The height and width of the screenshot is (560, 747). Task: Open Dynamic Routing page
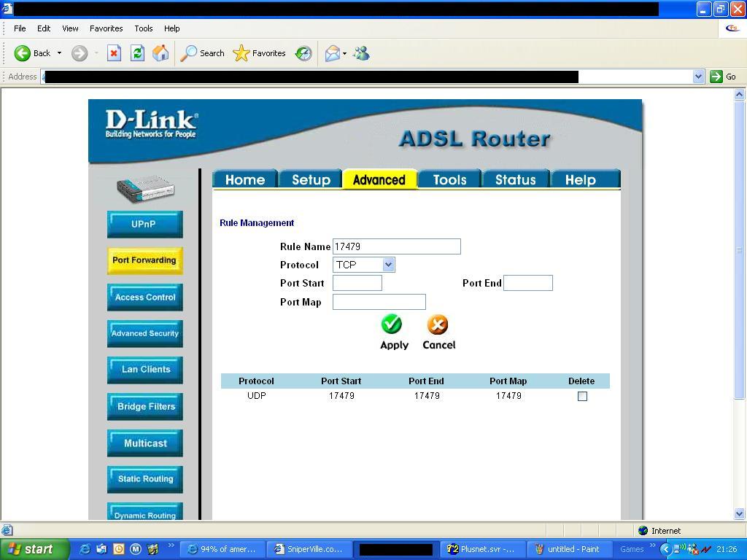pos(145,511)
